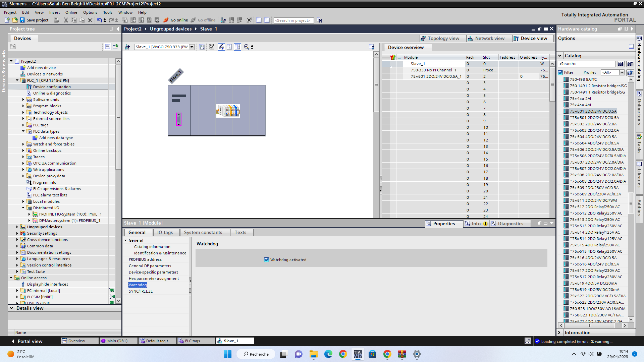Click the Undo arrow icon

tap(99, 20)
